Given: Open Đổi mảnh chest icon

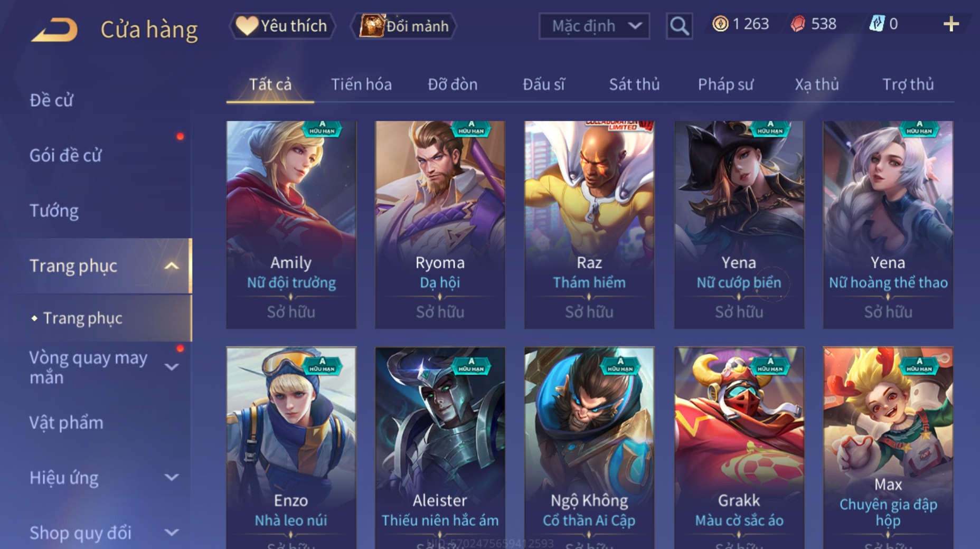Looking at the screenshot, I should pos(371,25).
